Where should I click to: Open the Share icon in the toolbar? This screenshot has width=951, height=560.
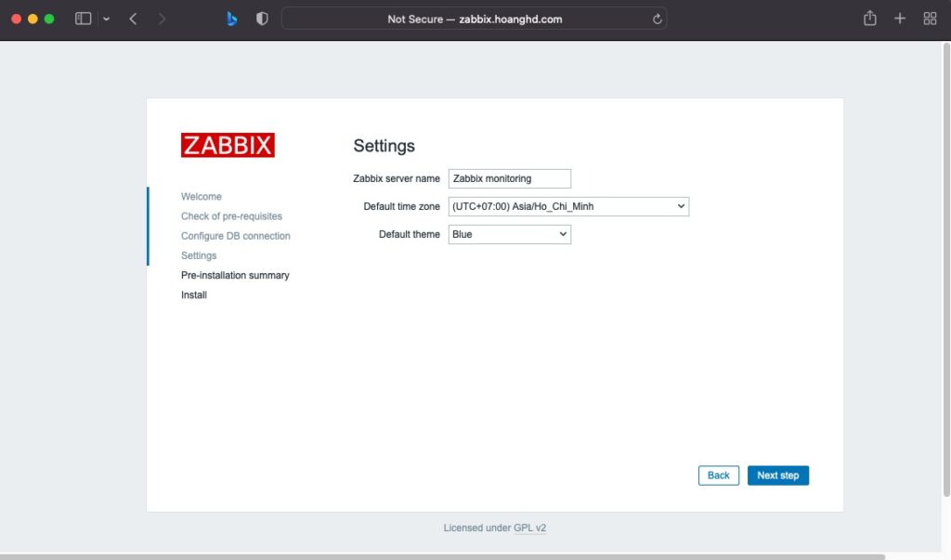coord(869,19)
